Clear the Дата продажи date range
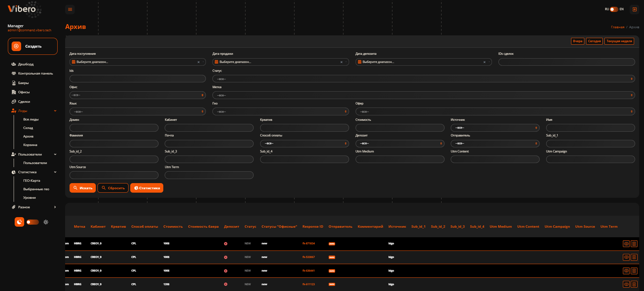 pyautogui.click(x=341, y=62)
